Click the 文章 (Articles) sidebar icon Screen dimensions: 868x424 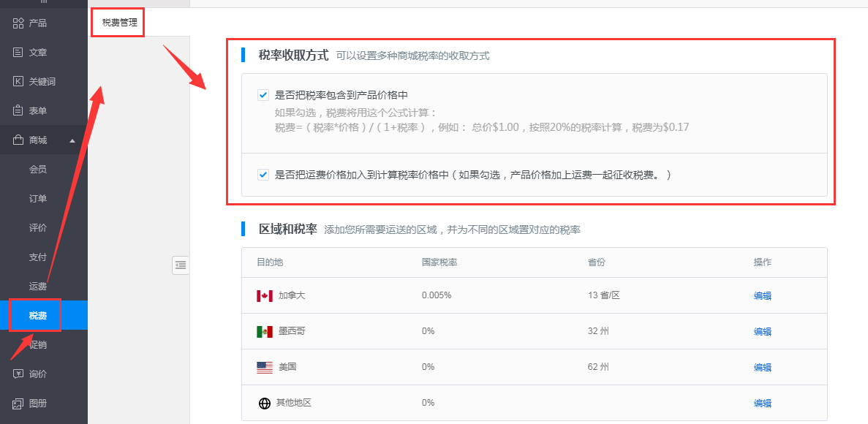coord(18,53)
